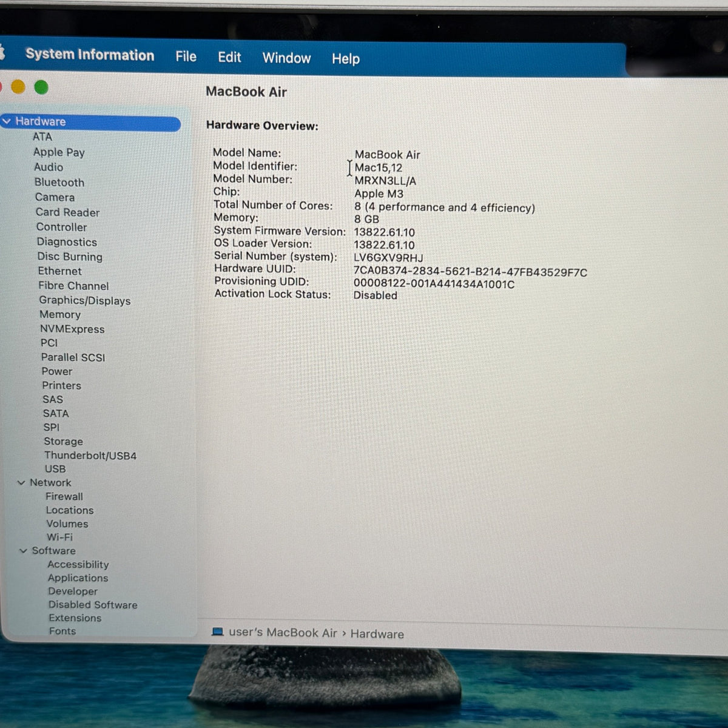The width and height of the screenshot is (728, 728).
Task: Select Diagnostics in the sidebar
Action: coord(67,241)
